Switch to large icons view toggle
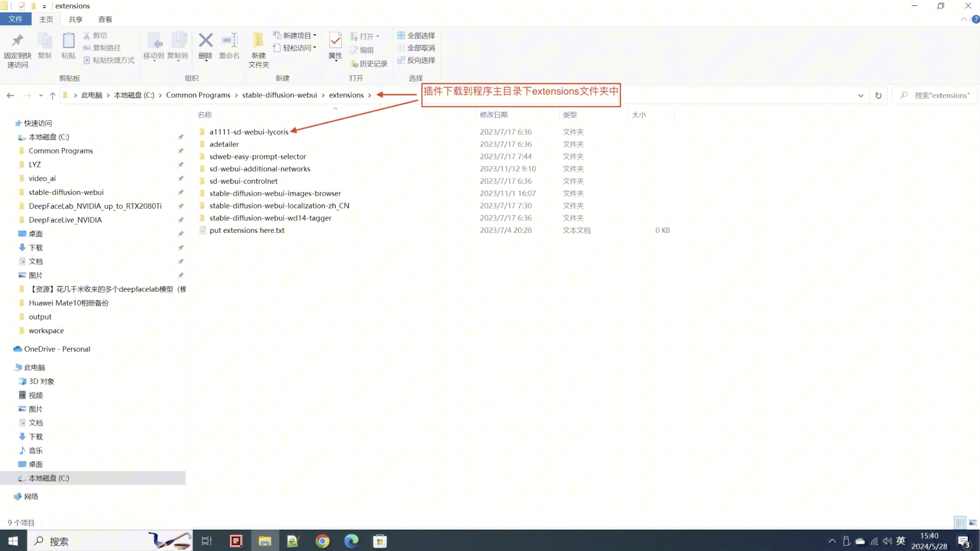The width and height of the screenshot is (980, 551). coord(972,523)
